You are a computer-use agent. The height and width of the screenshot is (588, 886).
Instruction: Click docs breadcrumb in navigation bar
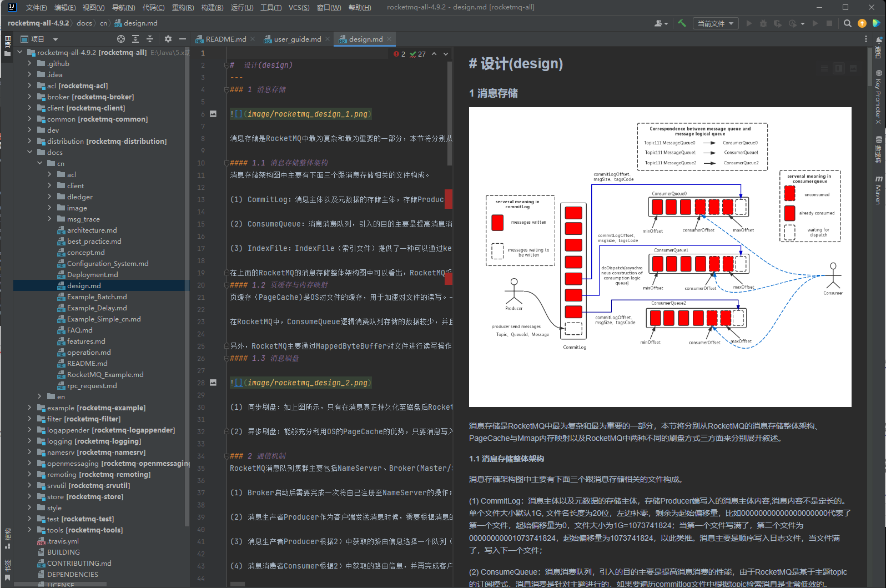coord(84,23)
